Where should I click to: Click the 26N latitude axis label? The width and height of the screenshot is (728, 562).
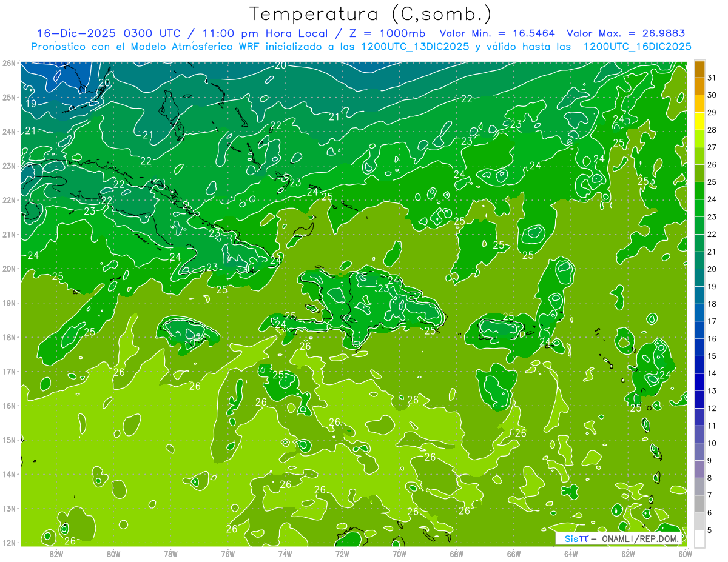[x=9, y=63]
